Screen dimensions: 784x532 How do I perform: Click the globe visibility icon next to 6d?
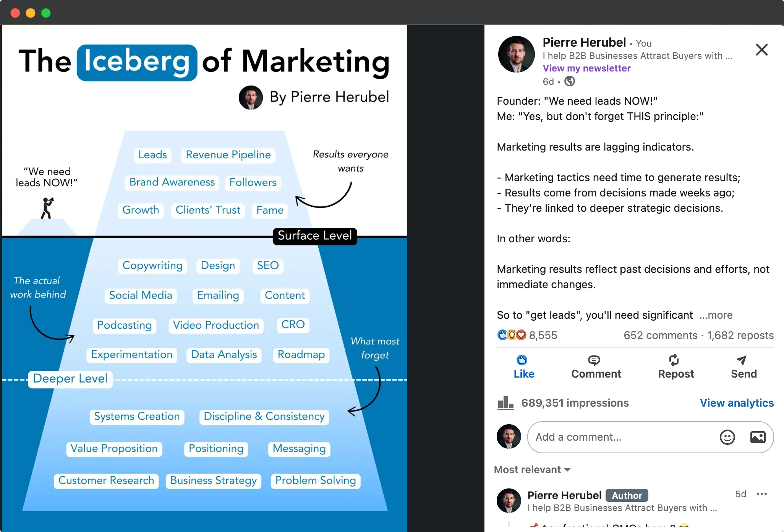(569, 81)
